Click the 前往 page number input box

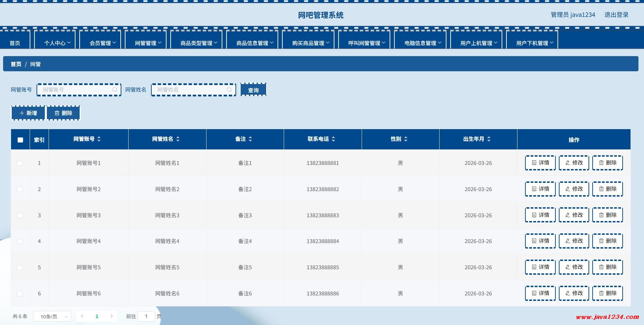coord(146,316)
